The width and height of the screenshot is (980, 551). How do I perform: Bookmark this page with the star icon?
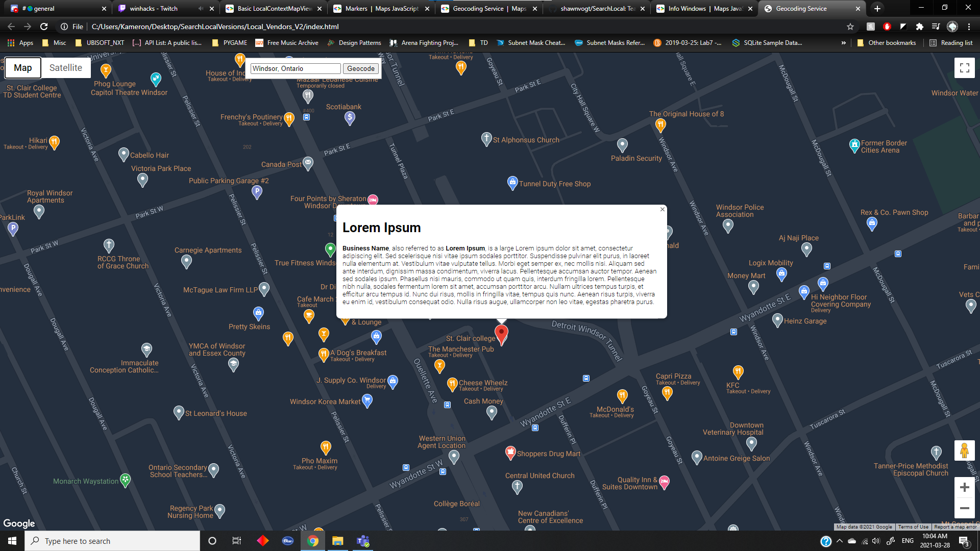[x=850, y=27]
